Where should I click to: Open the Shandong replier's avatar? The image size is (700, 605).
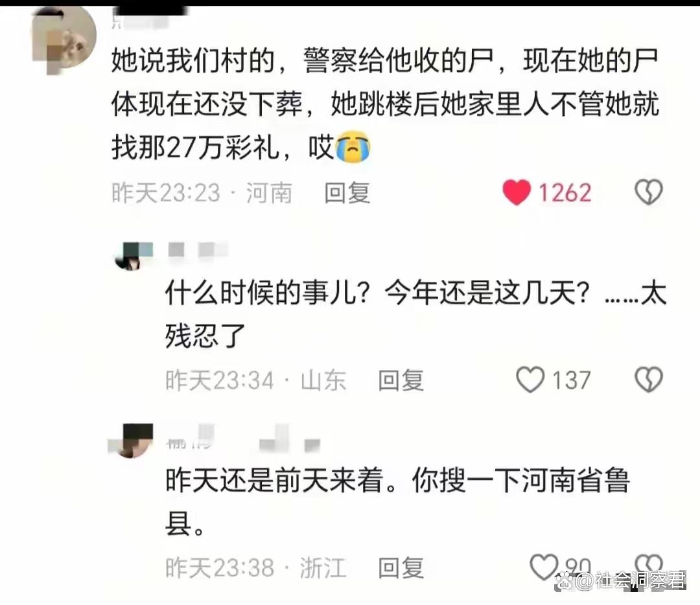[133, 256]
